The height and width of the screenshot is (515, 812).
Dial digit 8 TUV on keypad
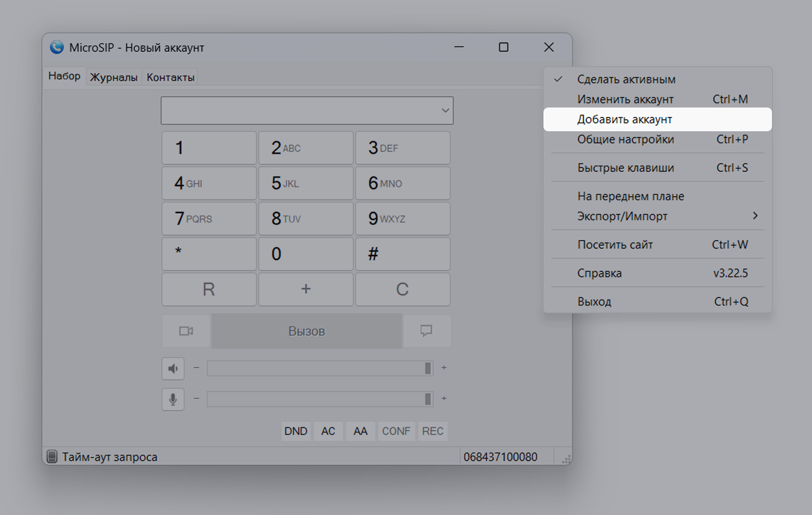[306, 219]
